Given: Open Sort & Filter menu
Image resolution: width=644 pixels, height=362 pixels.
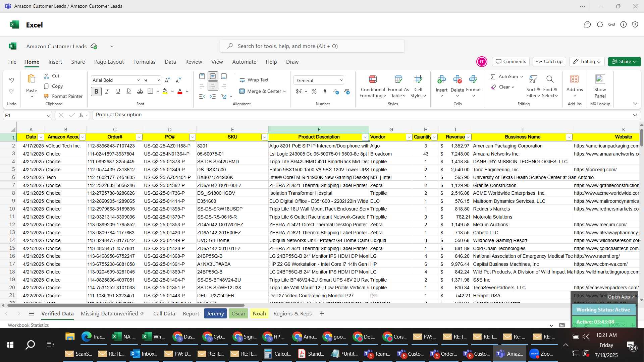Looking at the screenshot, I should (x=533, y=86).
